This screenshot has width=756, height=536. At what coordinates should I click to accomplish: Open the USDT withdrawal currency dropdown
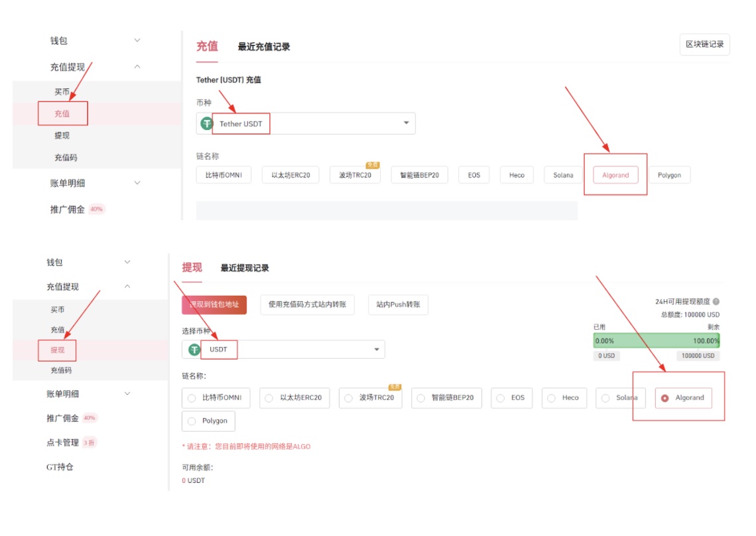(x=376, y=350)
